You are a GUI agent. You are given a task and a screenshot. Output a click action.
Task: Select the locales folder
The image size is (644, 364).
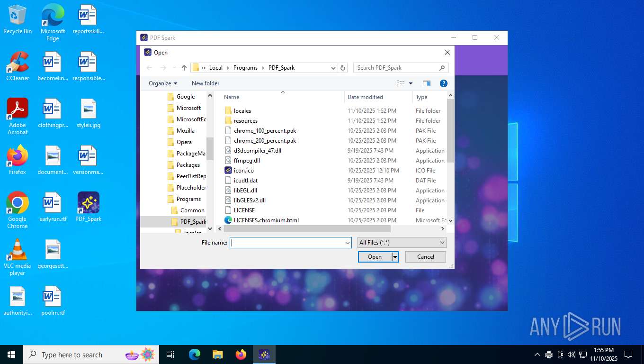pos(242,111)
